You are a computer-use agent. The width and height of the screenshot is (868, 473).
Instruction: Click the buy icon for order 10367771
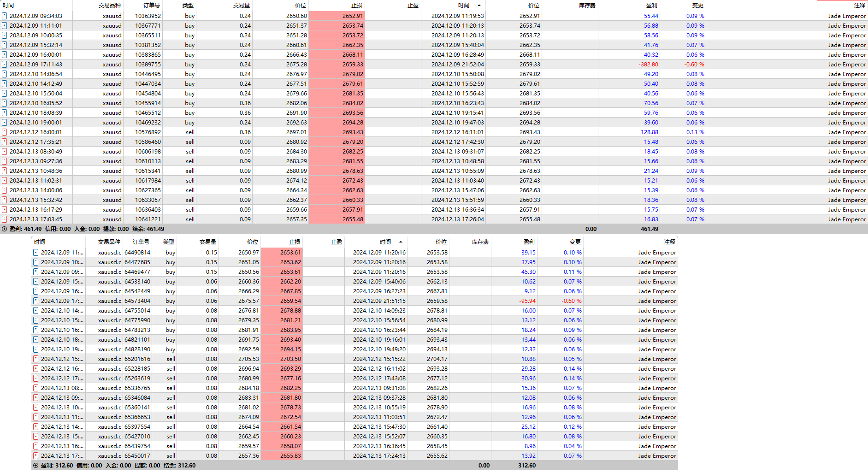click(x=5, y=25)
